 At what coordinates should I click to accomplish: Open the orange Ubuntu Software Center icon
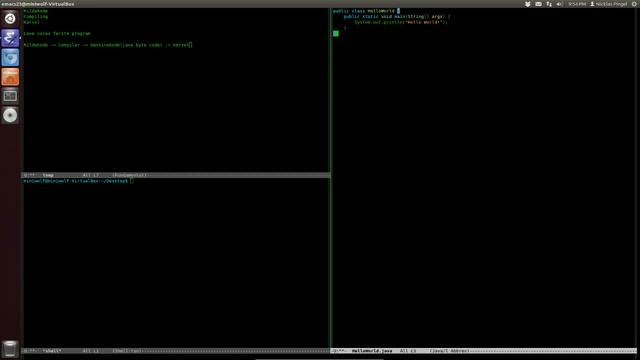[10, 77]
